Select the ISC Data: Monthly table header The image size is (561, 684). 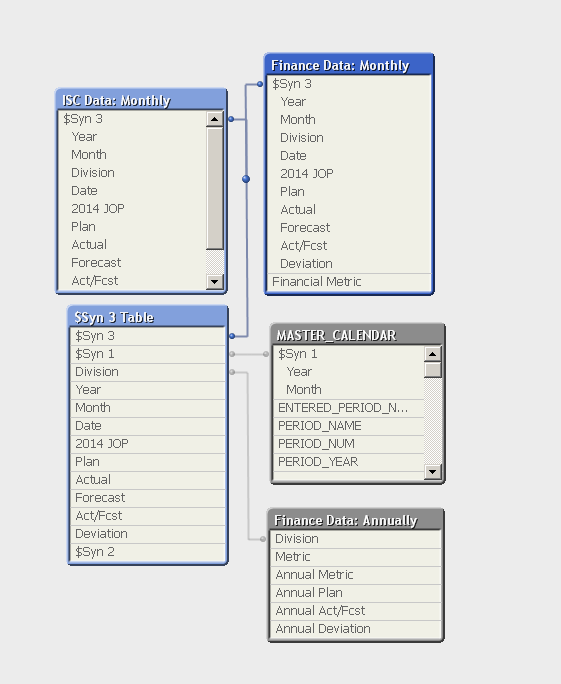tap(141, 100)
